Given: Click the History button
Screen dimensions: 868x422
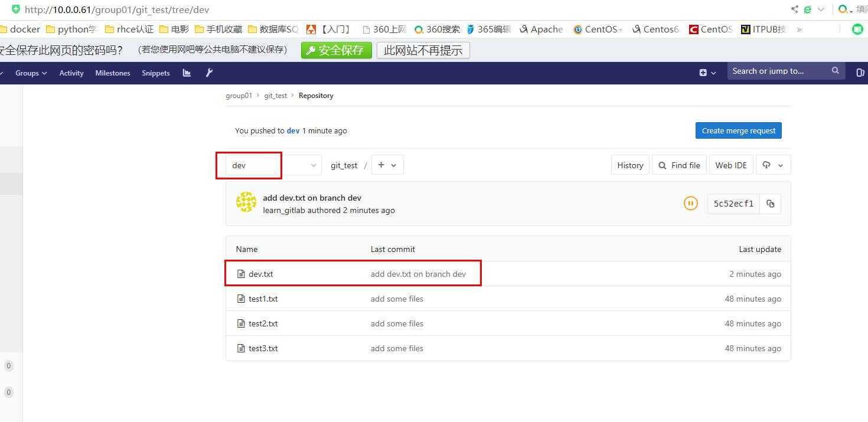Looking at the screenshot, I should 630,165.
